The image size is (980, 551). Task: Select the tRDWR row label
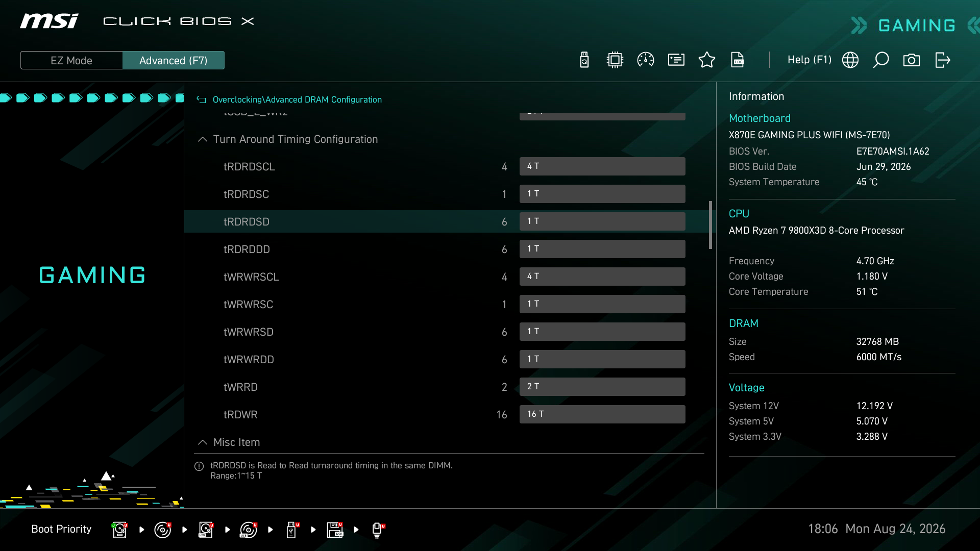[240, 415]
